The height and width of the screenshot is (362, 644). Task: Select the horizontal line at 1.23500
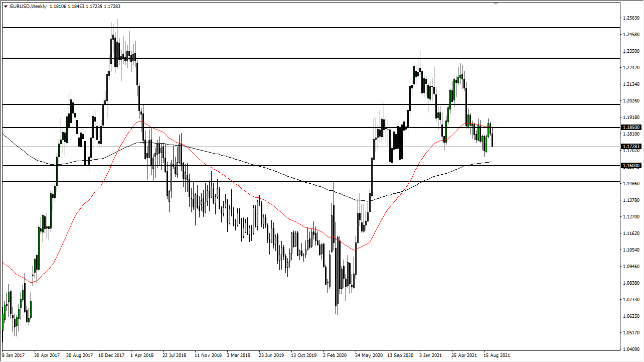click(x=301, y=58)
